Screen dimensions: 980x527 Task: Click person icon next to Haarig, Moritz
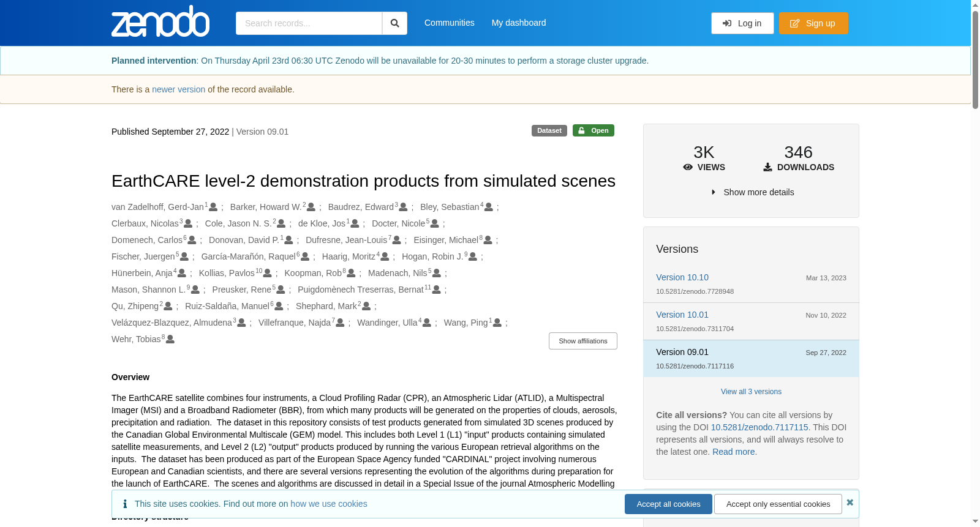click(x=385, y=256)
